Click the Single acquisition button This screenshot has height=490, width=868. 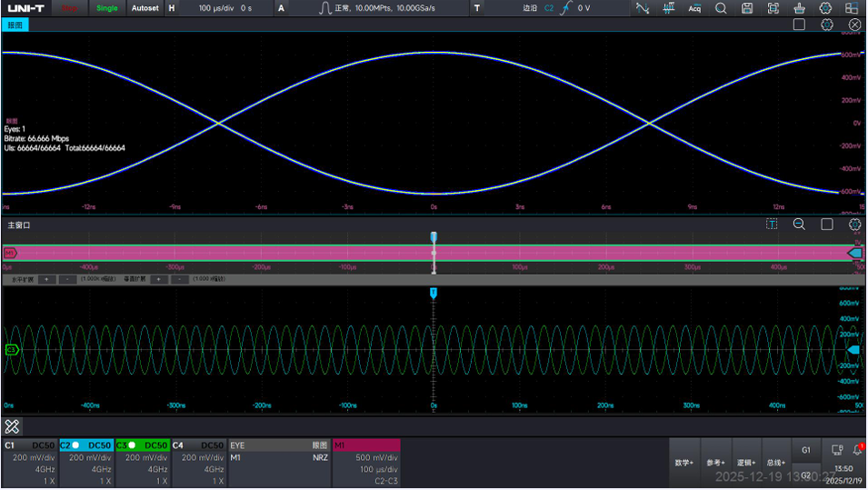pyautogui.click(x=107, y=8)
